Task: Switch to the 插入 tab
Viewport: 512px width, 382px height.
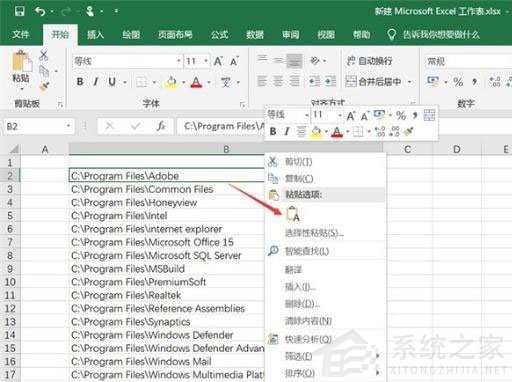Action: (95, 35)
